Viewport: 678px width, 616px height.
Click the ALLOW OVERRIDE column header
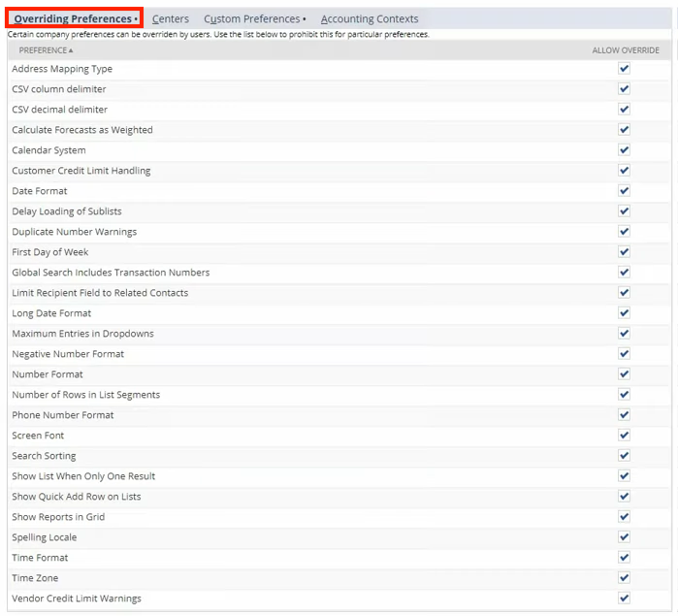click(626, 50)
